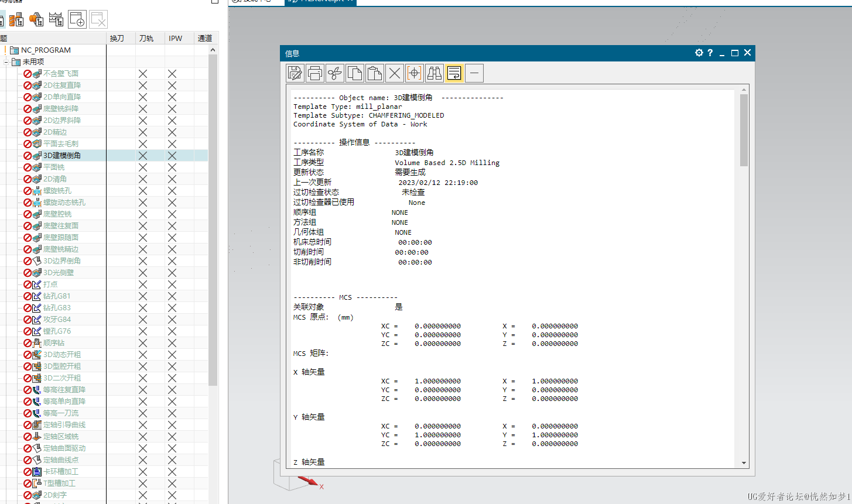852x504 pixels.
Task: Click the 定轴曲面驱动 operation icon
Action: click(x=37, y=448)
